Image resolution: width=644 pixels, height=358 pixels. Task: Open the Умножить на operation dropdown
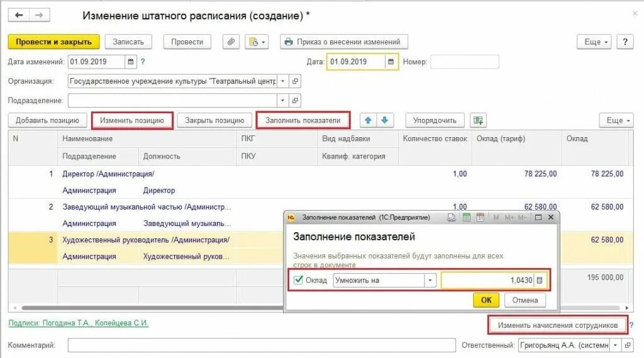pos(430,281)
